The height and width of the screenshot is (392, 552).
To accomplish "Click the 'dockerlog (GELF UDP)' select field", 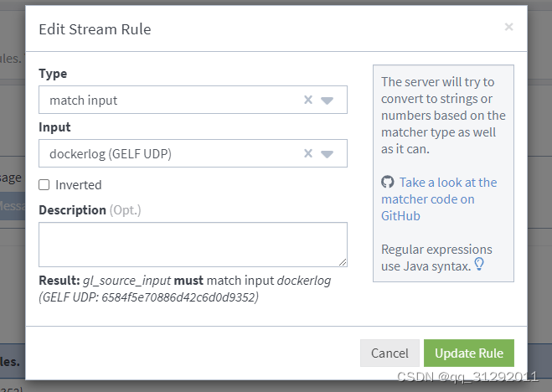I will [168, 154].
